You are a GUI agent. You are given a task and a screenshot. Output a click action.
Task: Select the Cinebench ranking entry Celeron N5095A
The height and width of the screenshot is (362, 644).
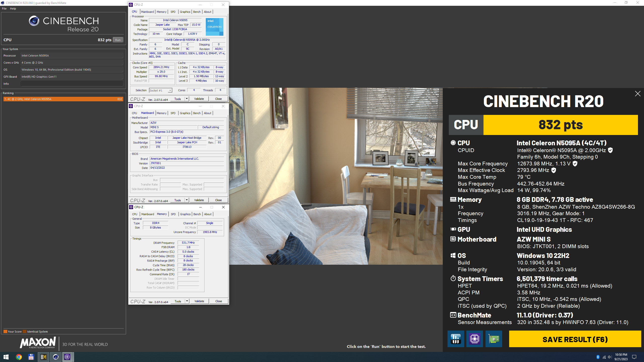(x=63, y=99)
